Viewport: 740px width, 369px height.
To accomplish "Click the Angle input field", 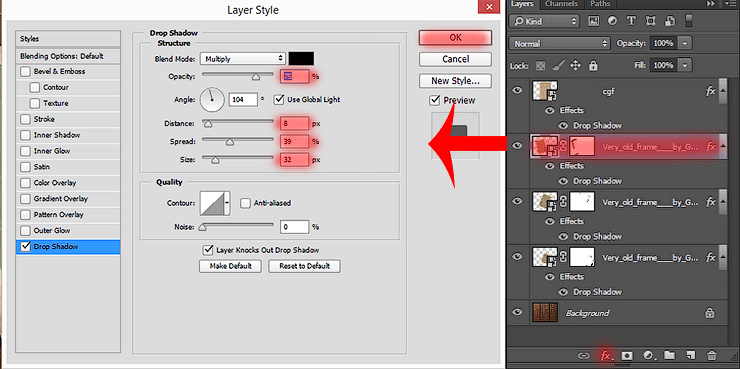I will [x=243, y=100].
